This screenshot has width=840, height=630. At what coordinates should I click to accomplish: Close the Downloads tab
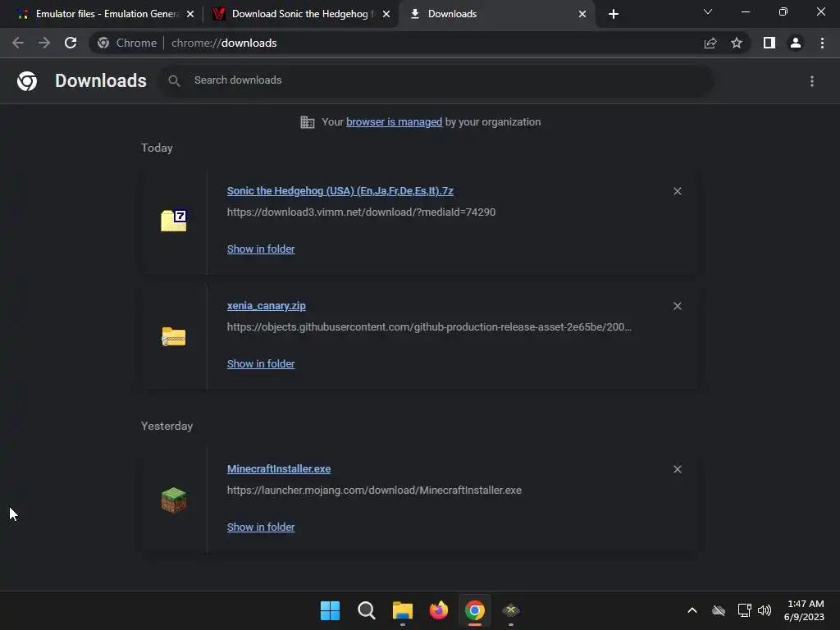pos(582,14)
